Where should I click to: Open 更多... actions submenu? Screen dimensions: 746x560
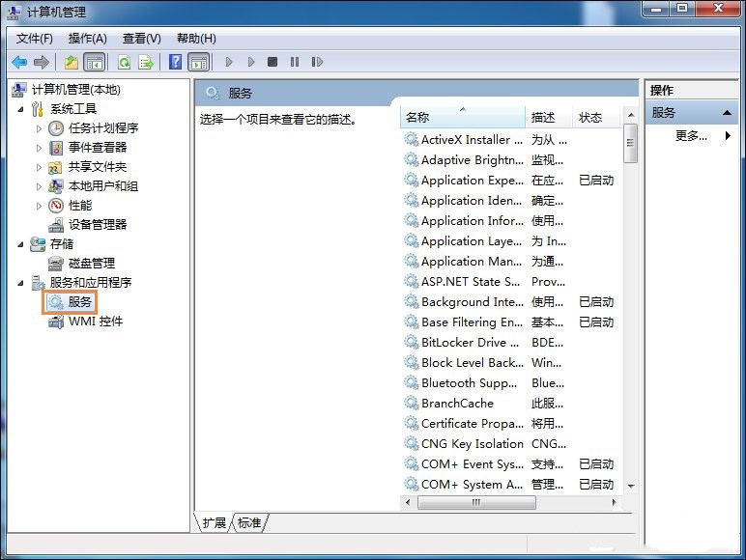(691, 136)
